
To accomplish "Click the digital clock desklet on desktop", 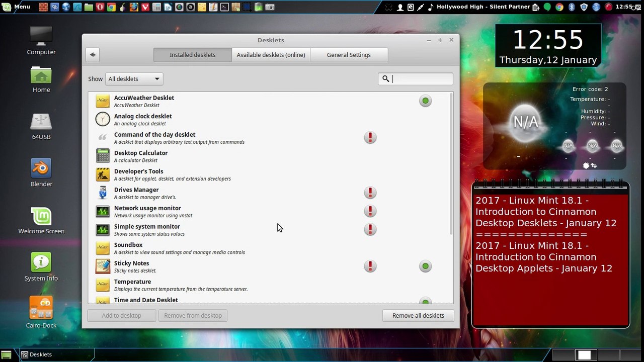I will [548, 46].
